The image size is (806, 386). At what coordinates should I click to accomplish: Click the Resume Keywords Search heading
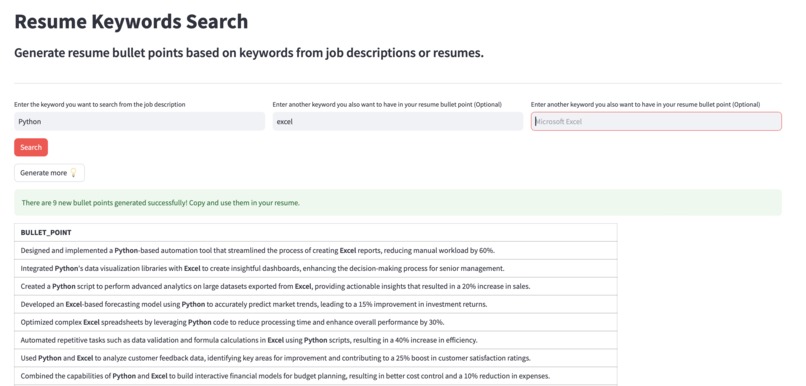(131, 22)
